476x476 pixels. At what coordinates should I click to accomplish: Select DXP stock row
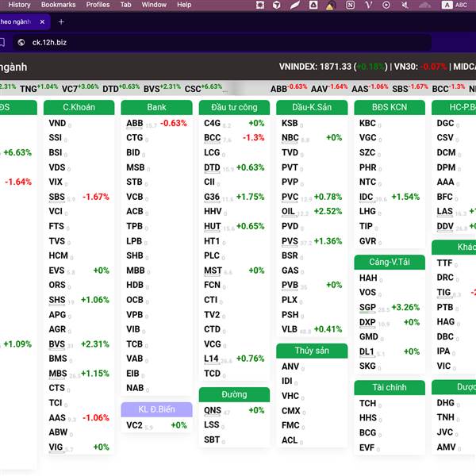390,322
